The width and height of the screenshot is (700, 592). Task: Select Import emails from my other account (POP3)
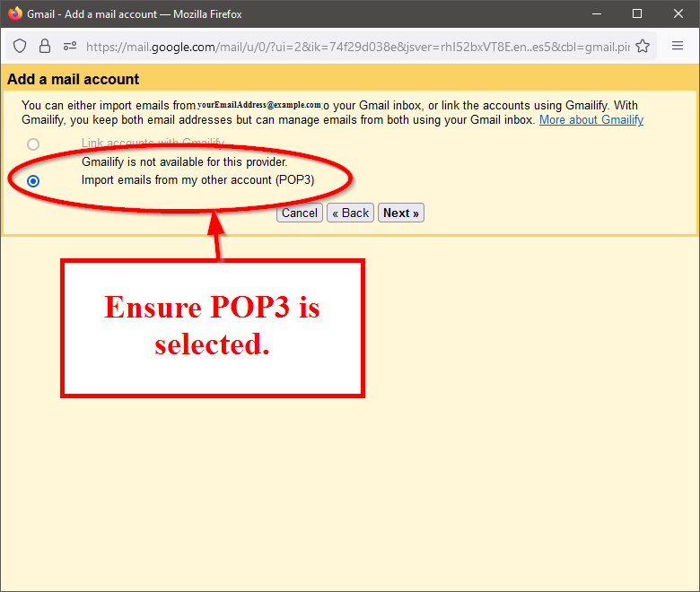pyautogui.click(x=33, y=180)
